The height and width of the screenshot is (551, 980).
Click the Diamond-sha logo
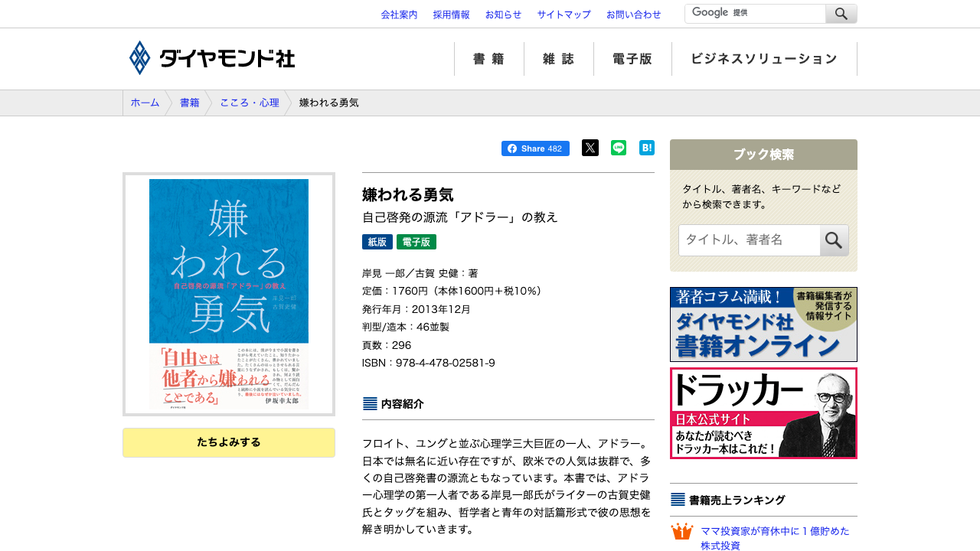(x=211, y=58)
